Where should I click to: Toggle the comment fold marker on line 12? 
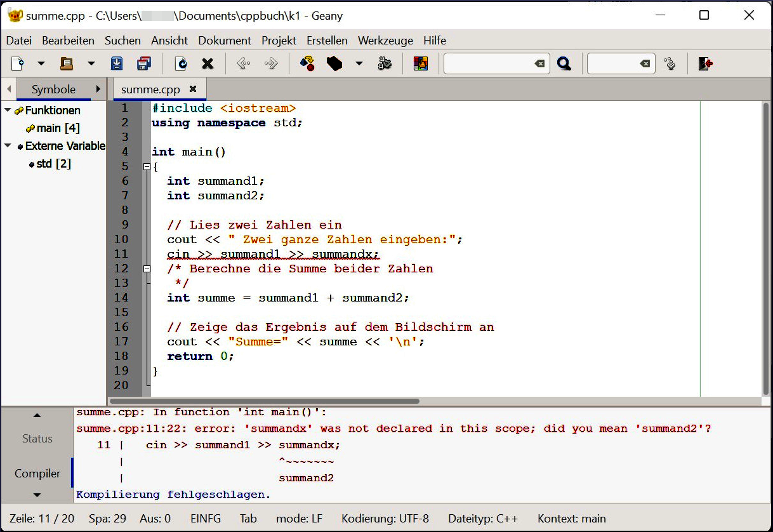pos(147,269)
